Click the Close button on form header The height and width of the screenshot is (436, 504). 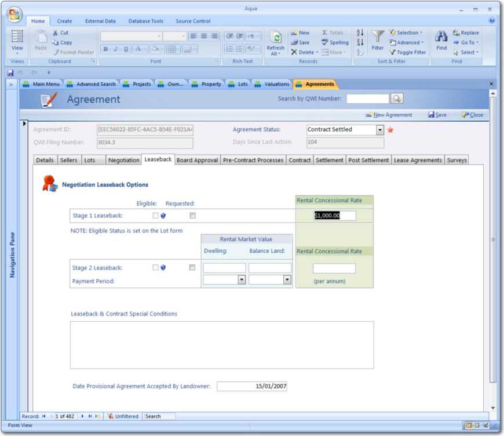472,115
